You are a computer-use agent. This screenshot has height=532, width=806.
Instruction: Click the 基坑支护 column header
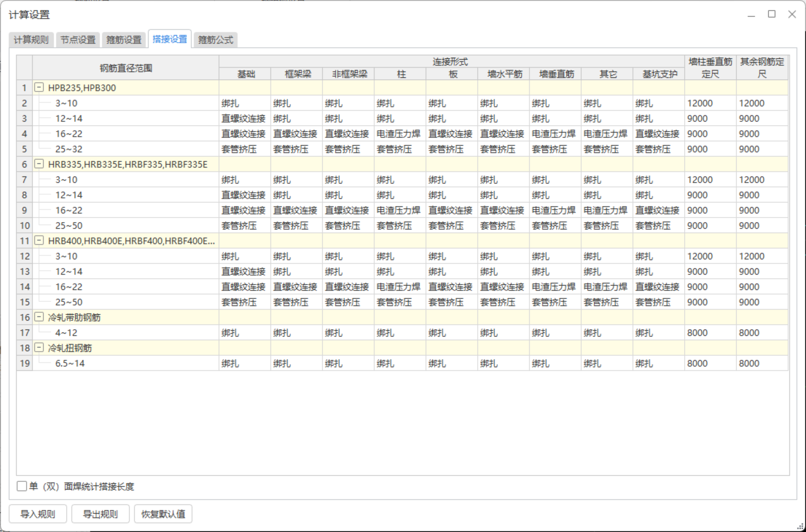click(659, 74)
